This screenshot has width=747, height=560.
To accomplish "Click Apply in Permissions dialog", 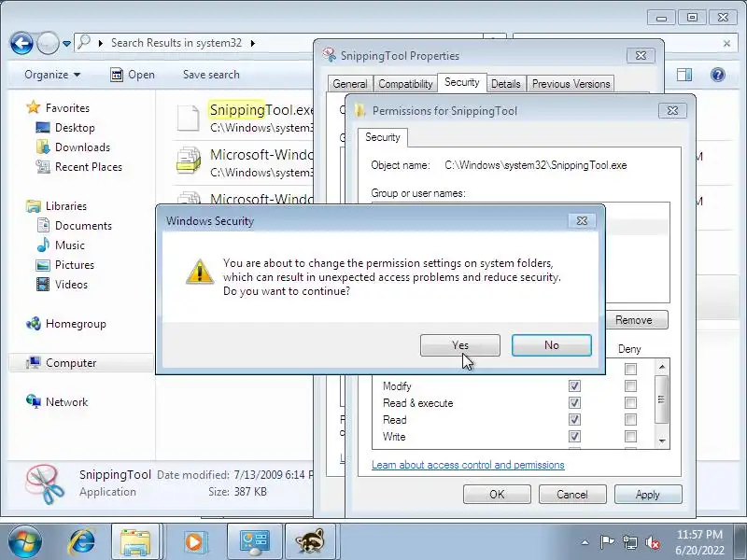I will [x=648, y=495].
